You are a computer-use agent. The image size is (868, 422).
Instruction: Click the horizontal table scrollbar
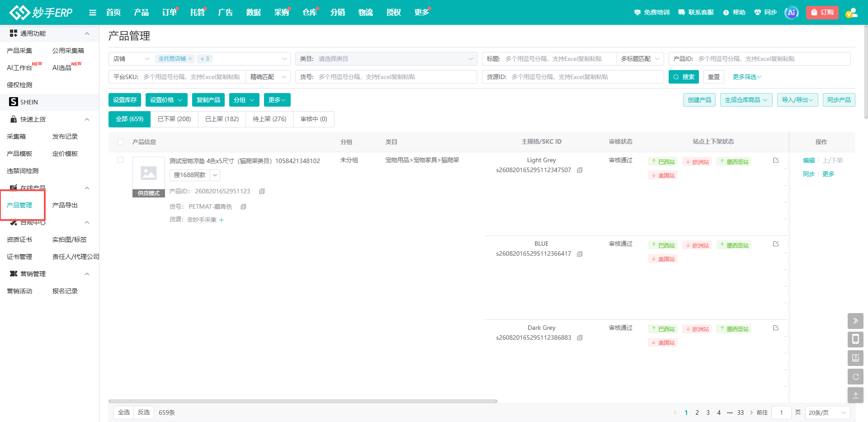[x=303, y=401]
